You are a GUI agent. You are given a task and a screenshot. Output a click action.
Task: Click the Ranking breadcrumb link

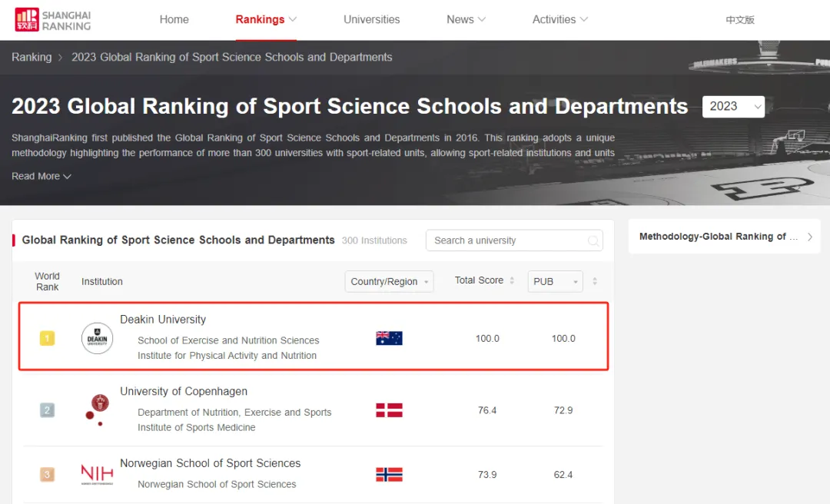(x=32, y=57)
